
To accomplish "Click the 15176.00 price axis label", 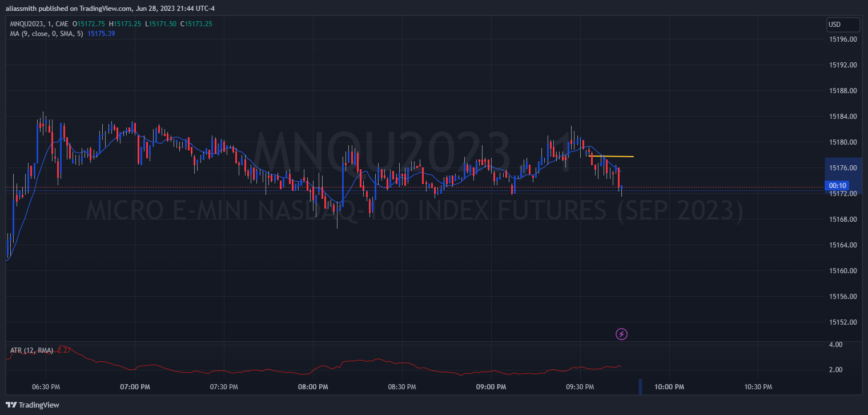I will tap(843, 168).
